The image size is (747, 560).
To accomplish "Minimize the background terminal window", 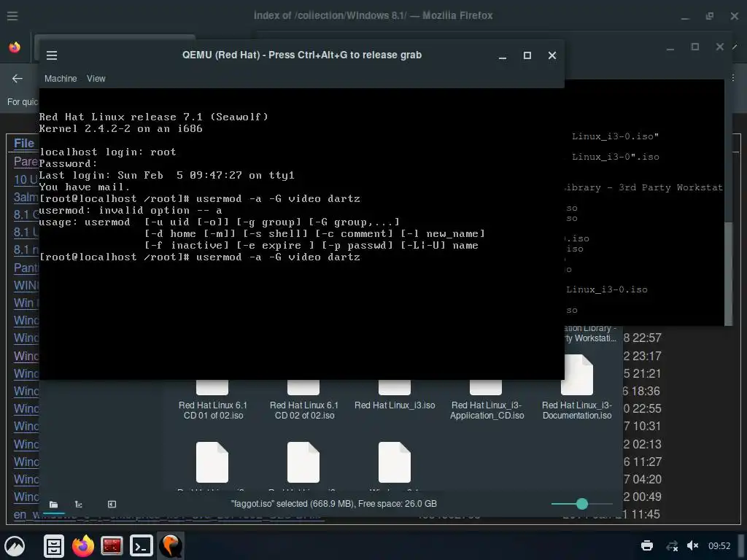I will pyautogui.click(x=670, y=47).
